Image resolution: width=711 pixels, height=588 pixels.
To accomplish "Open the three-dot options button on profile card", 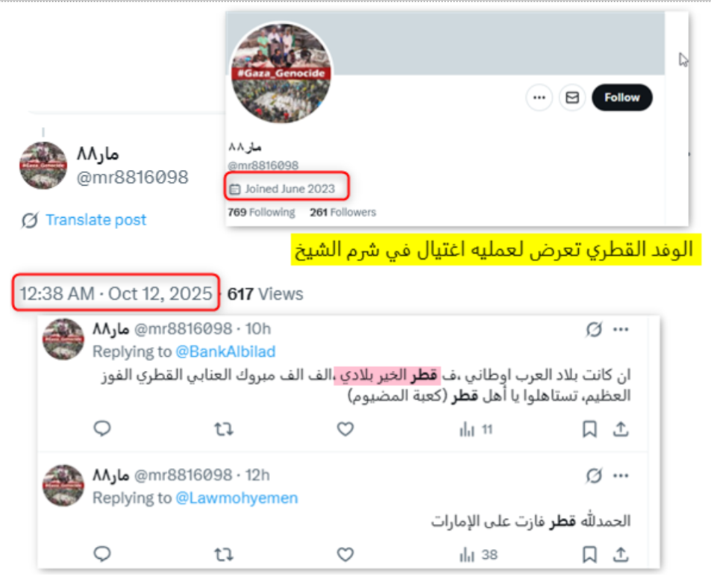I will [x=539, y=98].
